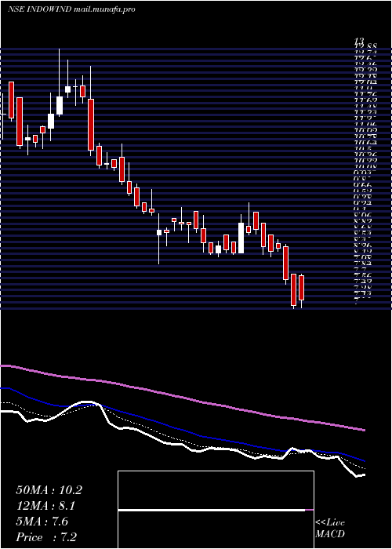Click the Price : 7.2 label

point(46,537)
